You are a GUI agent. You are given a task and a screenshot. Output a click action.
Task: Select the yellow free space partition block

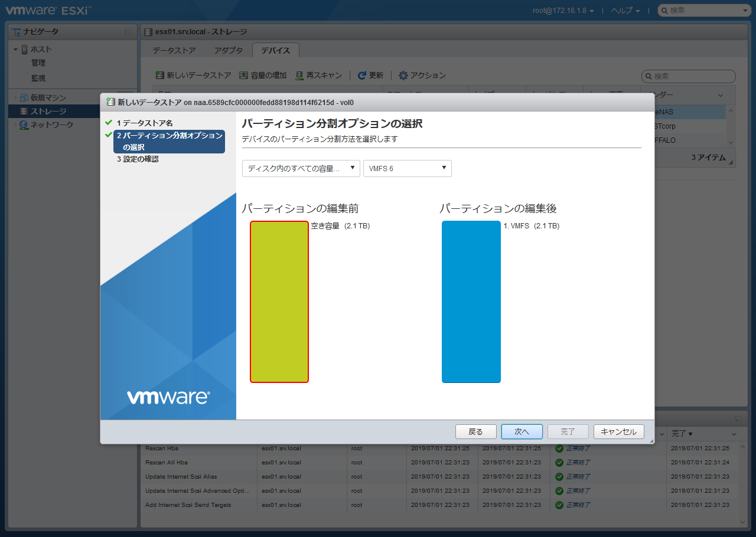pos(279,302)
